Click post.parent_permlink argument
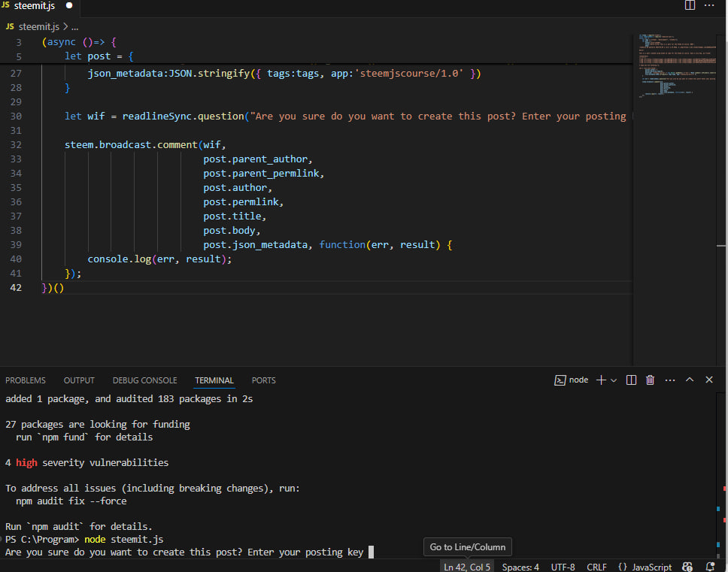The height and width of the screenshot is (572, 728). pyautogui.click(x=262, y=174)
